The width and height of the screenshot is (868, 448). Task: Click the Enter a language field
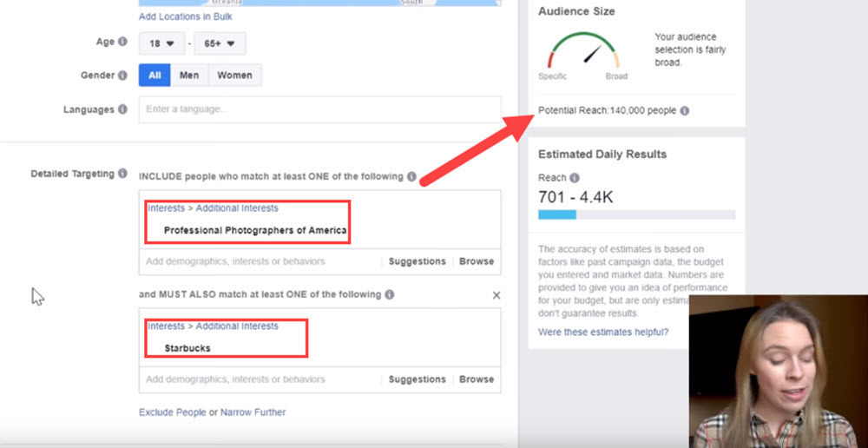[320, 109]
